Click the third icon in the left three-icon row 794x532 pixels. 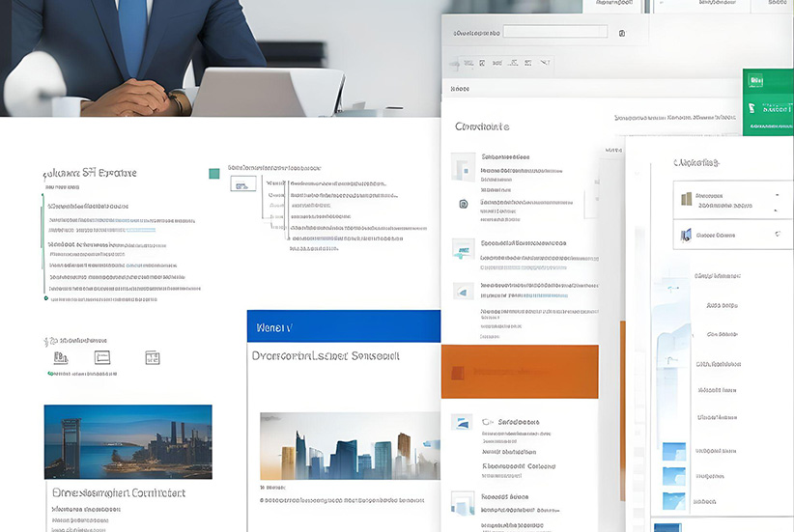[153, 358]
